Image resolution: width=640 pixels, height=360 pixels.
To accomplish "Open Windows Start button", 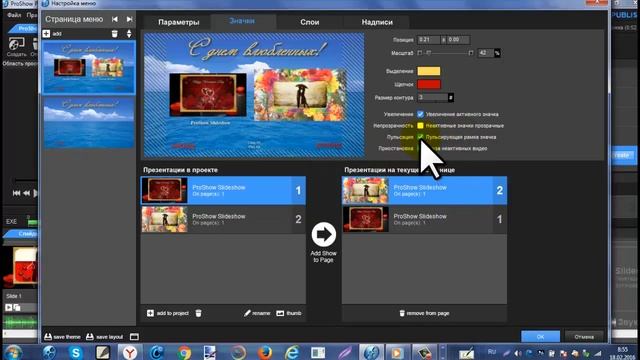I will coord(13,352).
